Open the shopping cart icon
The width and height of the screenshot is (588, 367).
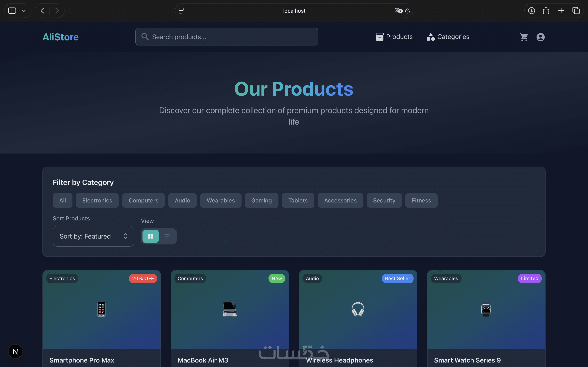pyautogui.click(x=524, y=37)
